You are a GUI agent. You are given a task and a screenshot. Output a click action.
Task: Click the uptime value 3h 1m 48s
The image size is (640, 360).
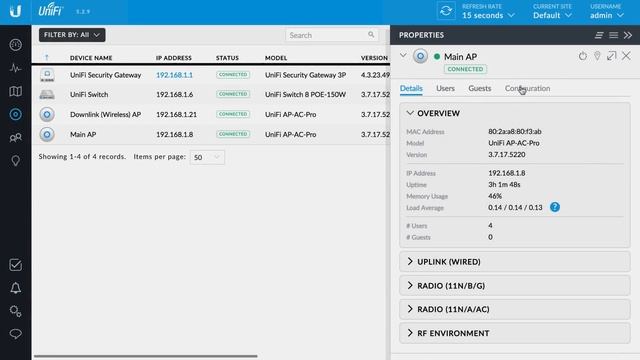tap(504, 184)
